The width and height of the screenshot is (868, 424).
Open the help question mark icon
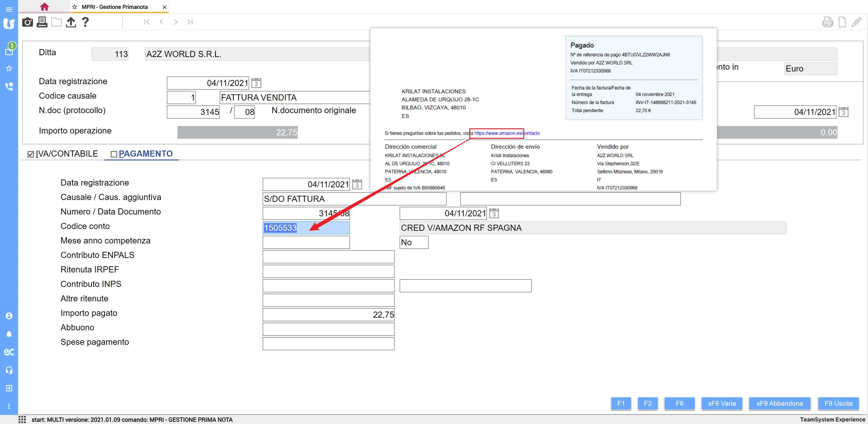pos(85,22)
